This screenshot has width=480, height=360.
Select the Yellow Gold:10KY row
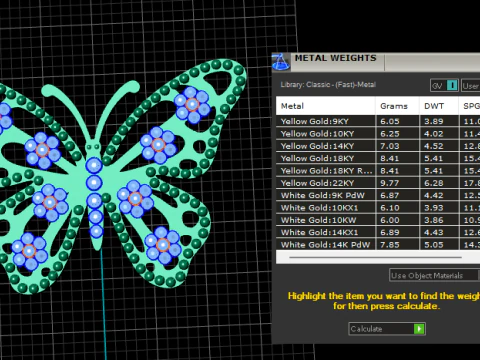pos(378,133)
